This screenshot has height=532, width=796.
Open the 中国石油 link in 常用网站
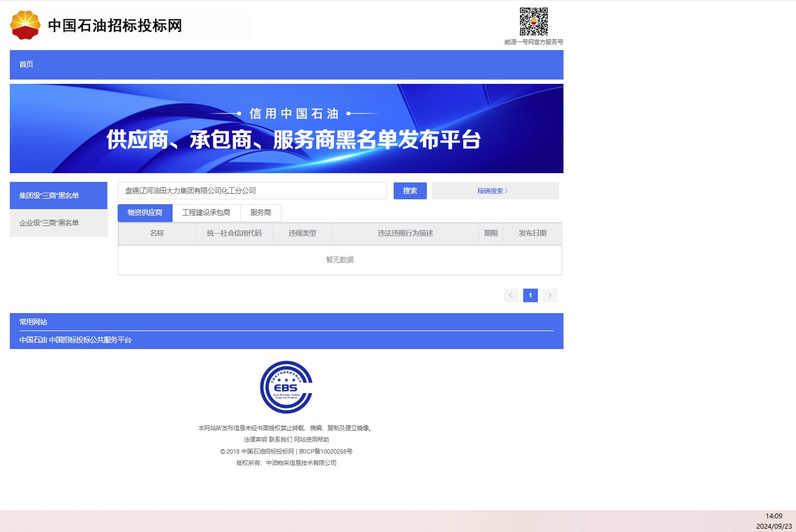click(x=33, y=340)
